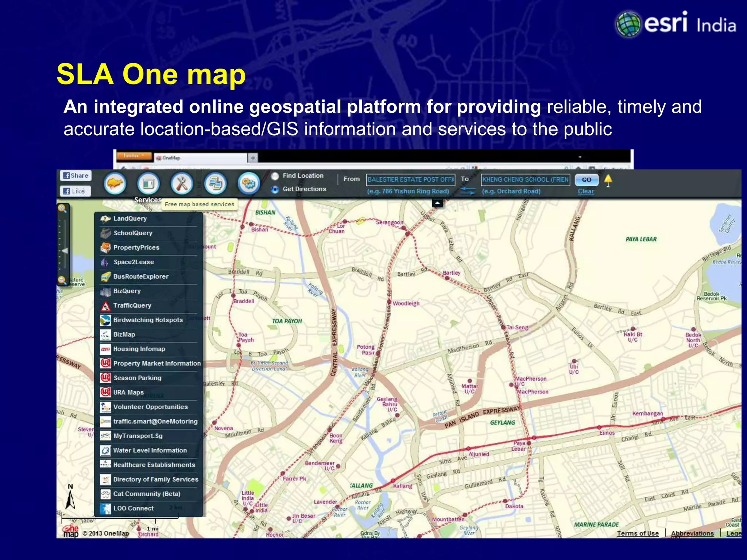
Task: Click the BISHAN map label
Action: point(265,212)
